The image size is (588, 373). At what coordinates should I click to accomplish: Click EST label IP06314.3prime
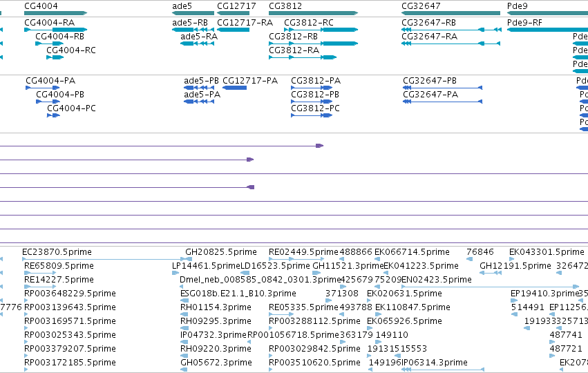[x=434, y=363]
